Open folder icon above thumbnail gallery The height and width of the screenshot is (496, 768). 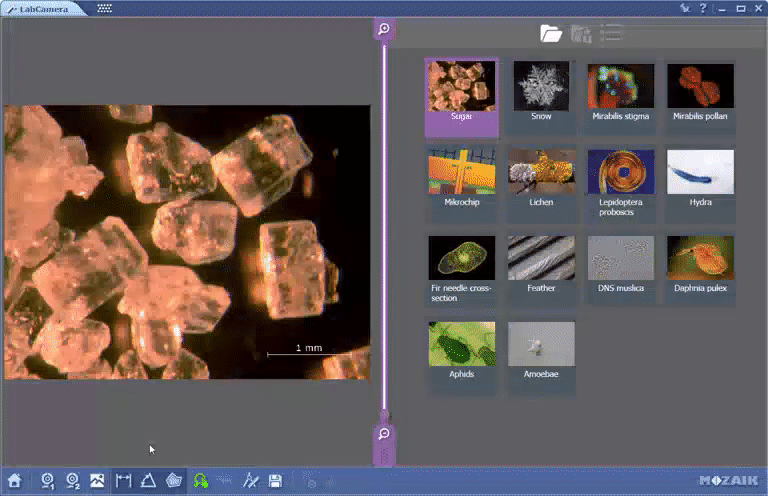point(551,34)
